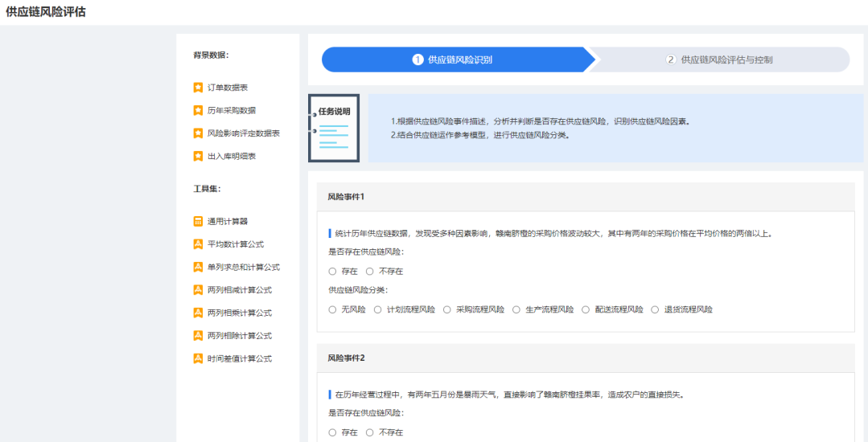Screen dimensions: 868x442
Task: Choose 生产流程风险 for 风险事件1
Action: (x=516, y=309)
